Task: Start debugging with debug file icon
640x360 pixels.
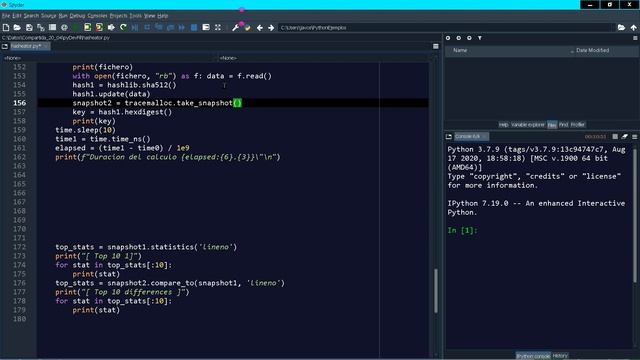Action: (135, 27)
